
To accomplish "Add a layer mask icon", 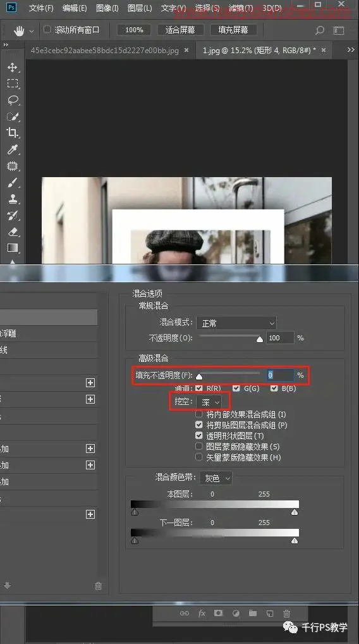I will (218, 613).
